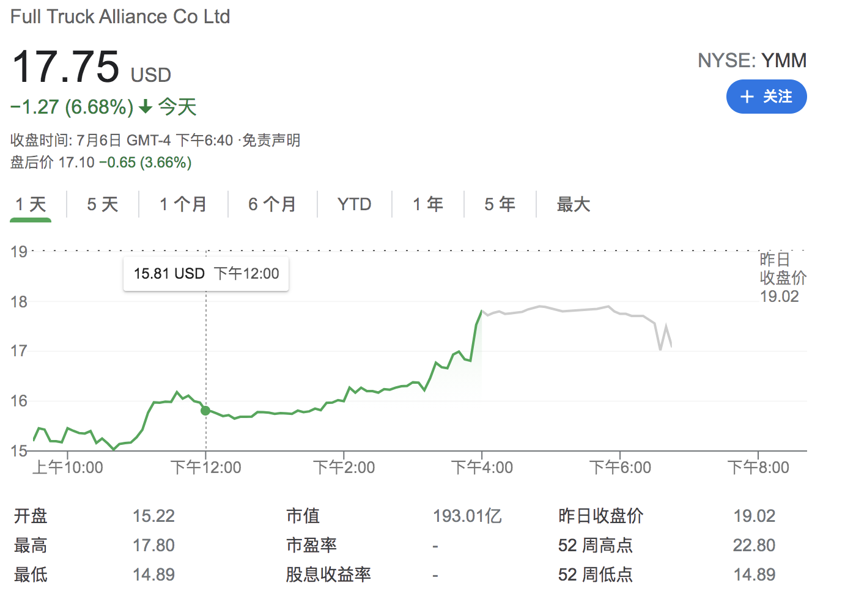This screenshot has height=616, width=845.
Task: Click the 最低 label in stats table
Action: click(x=31, y=574)
